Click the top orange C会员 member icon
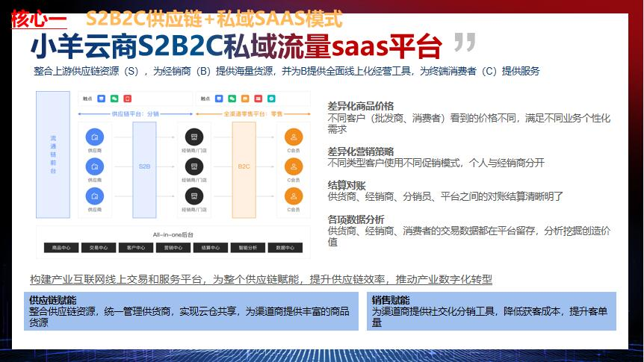 coord(294,137)
